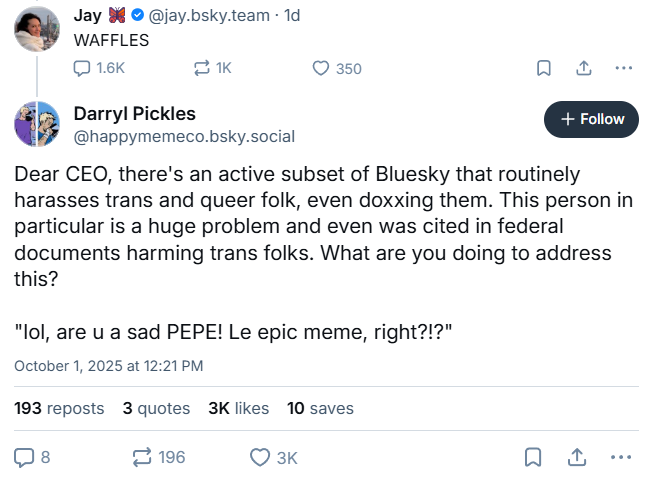Reply to Jay's WAFFLES post
Image resolution: width=648 pixels, height=478 pixels.
pos(84,68)
